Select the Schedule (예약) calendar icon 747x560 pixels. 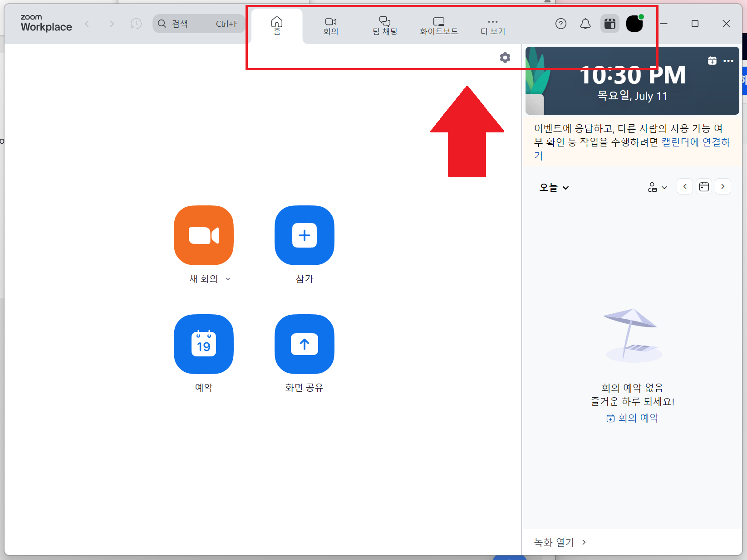click(203, 344)
